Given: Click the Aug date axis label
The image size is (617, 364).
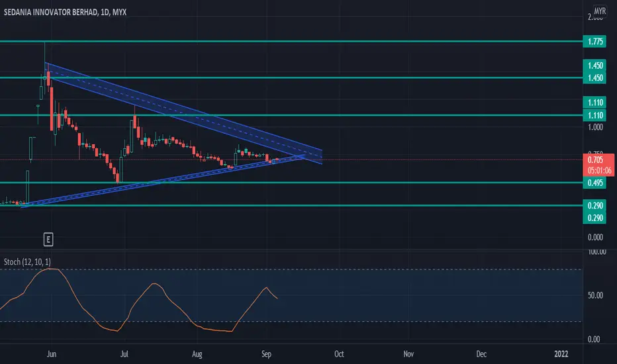Looking at the screenshot, I should (x=197, y=354).
